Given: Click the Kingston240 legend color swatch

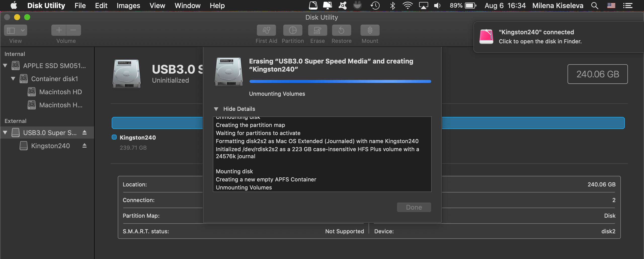Looking at the screenshot, I should [x=114, y=137].
